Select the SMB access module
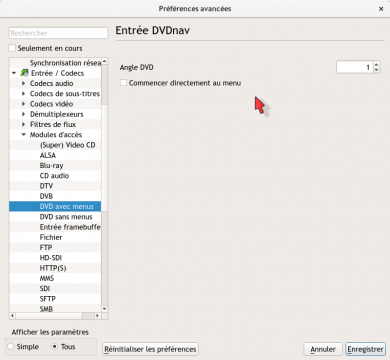Image resolution: width=390 pixels, height=360 pixels. click(55, 309)
